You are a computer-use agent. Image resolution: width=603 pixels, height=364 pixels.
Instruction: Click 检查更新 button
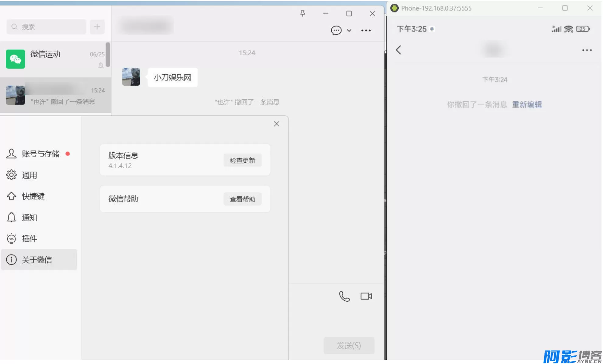[242, 161]
